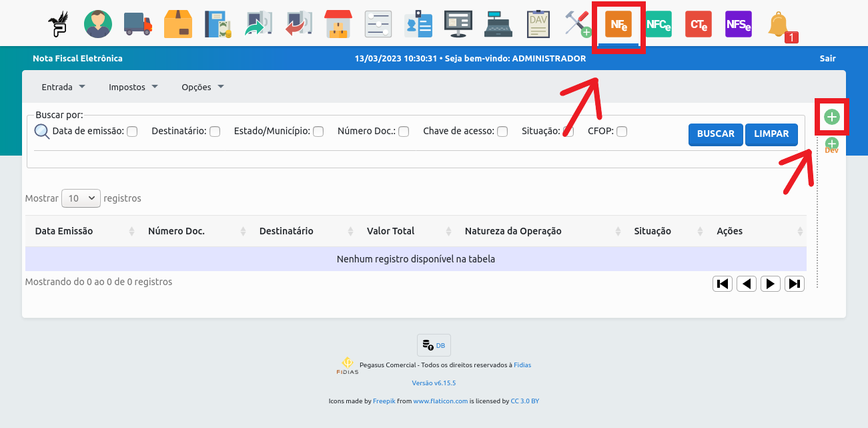Viewport: 868px width, 428px height.
Task: Expand the Entrada dropdown menu
Action: click(63, 87)
